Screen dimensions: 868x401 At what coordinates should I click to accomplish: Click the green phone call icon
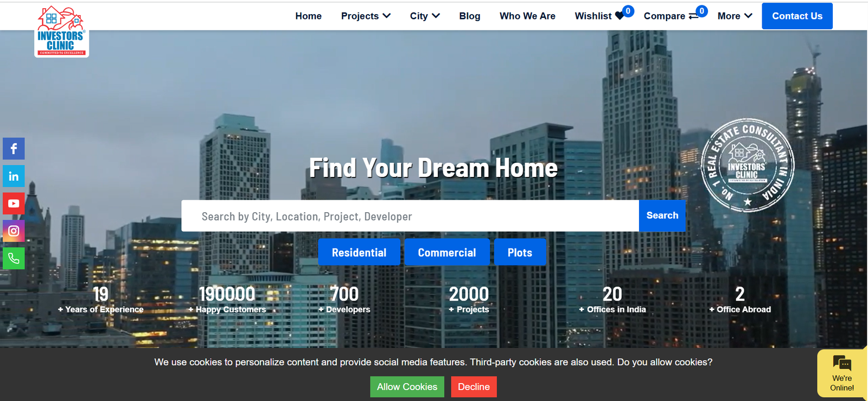tap(14, 259)
